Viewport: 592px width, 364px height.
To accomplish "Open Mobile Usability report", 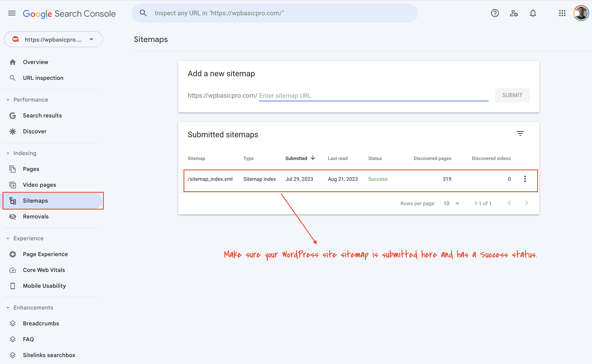I will (x=45, y=286).
